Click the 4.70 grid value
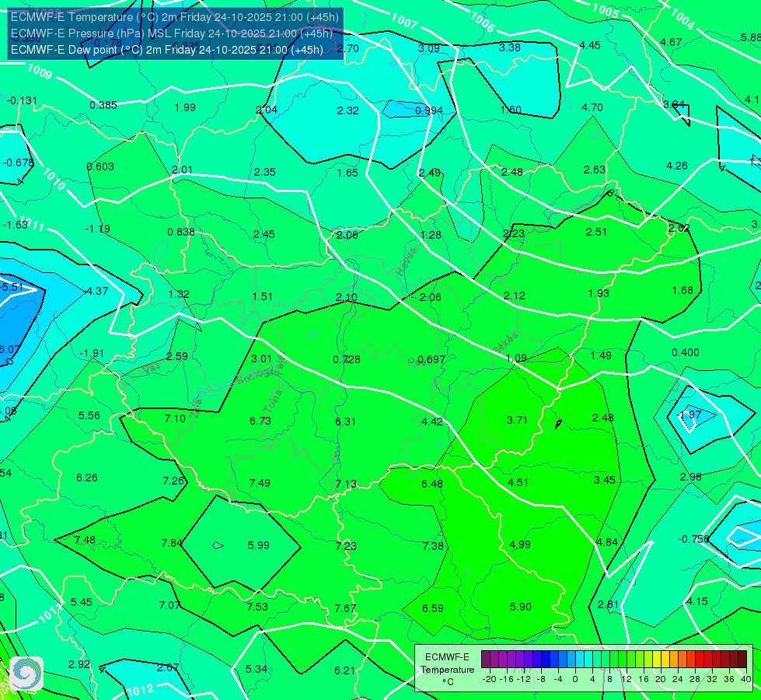This screenshot has width=761, height=700. click(x=592, y=107)
